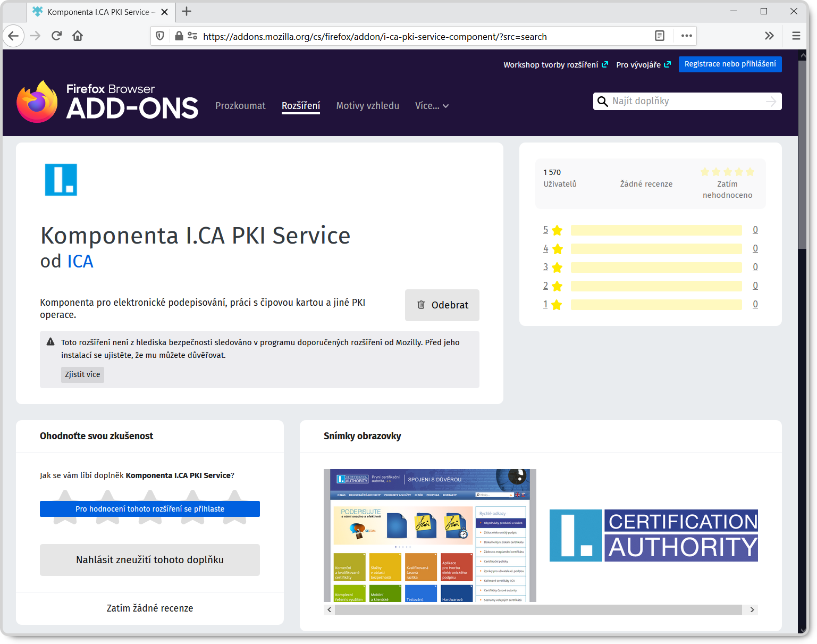This screenshot has height=644, width=817.
Task: Click Nahlásit zneužití tohoto doplňku
Action: (x=150, y=560)
